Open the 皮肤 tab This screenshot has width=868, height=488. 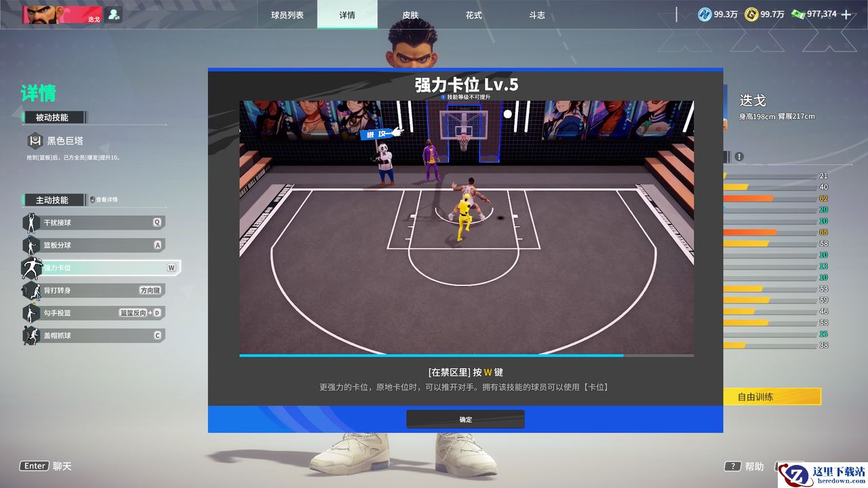(x=410, y=15)
